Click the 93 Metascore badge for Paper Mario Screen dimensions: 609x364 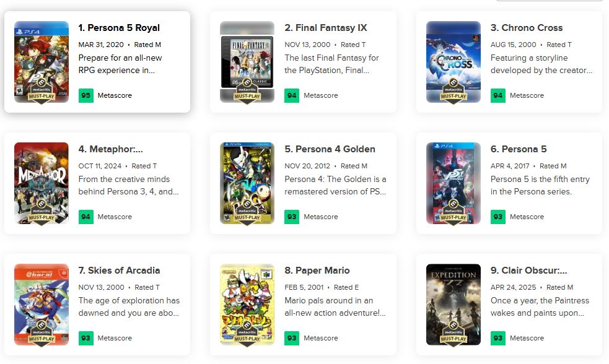(x=292, y=338)
